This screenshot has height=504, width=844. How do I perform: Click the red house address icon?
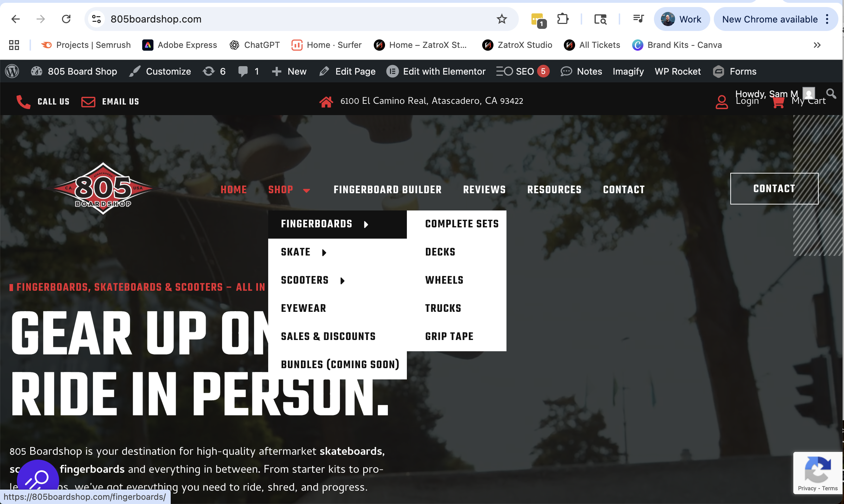pos(326,101)
